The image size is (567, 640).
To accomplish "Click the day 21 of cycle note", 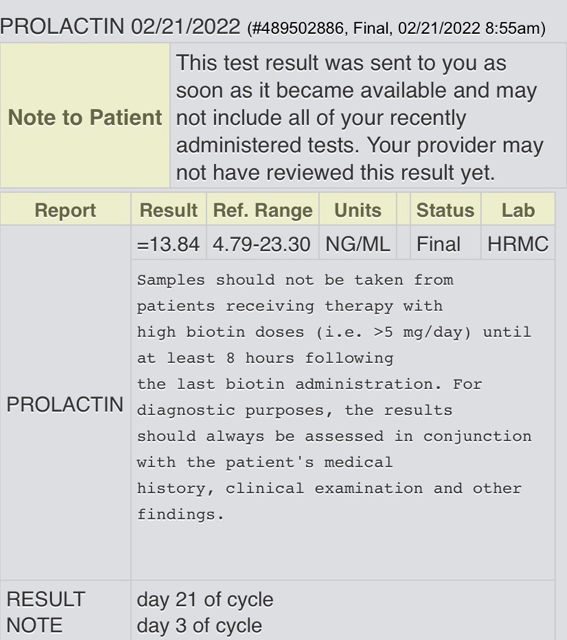I will coord(205,599).
